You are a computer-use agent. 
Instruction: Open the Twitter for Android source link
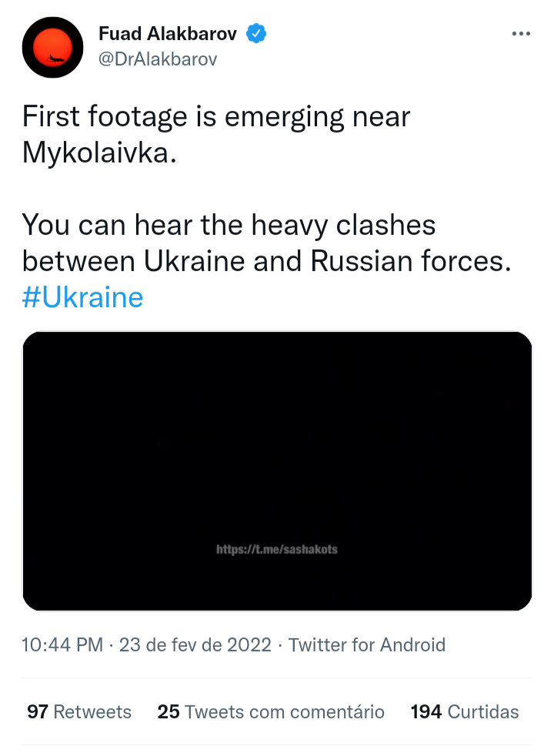367,644
